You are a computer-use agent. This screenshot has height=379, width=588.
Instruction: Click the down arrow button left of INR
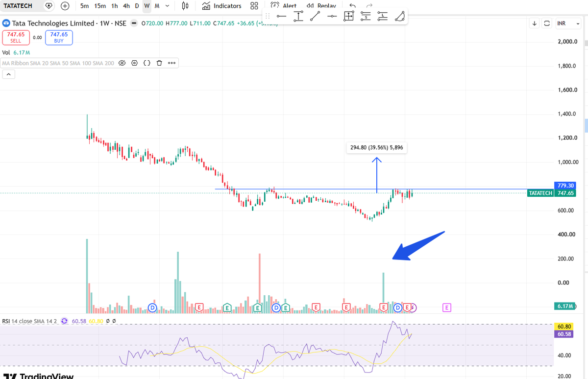pyautogui.click(x=535, y=23)
